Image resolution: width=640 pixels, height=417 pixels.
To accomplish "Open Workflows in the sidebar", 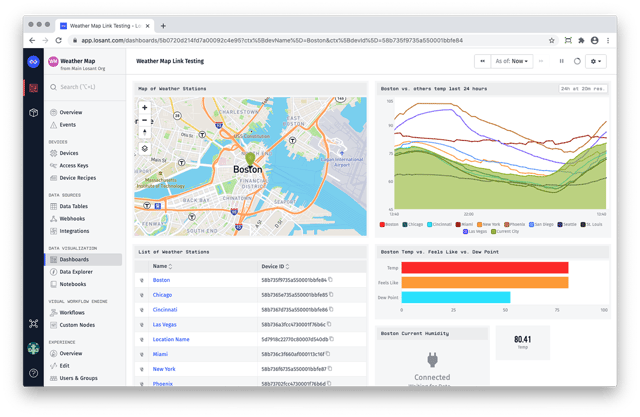I will (72, 313).
